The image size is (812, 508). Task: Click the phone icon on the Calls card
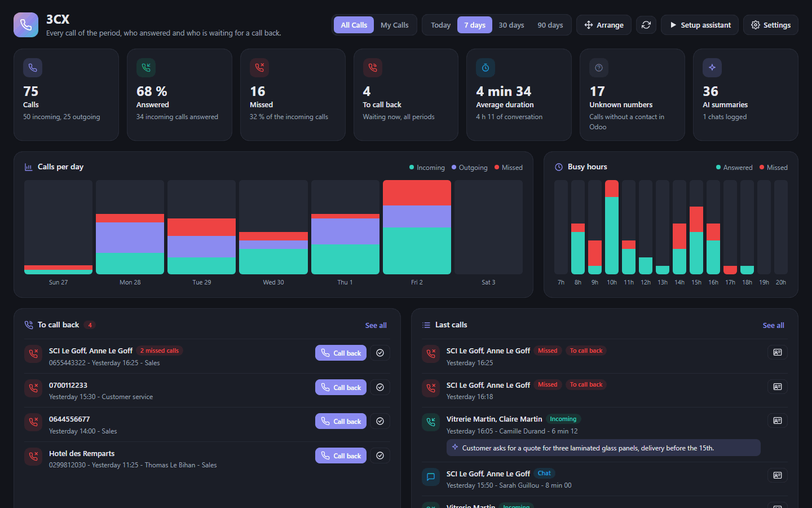pos(33,68)
